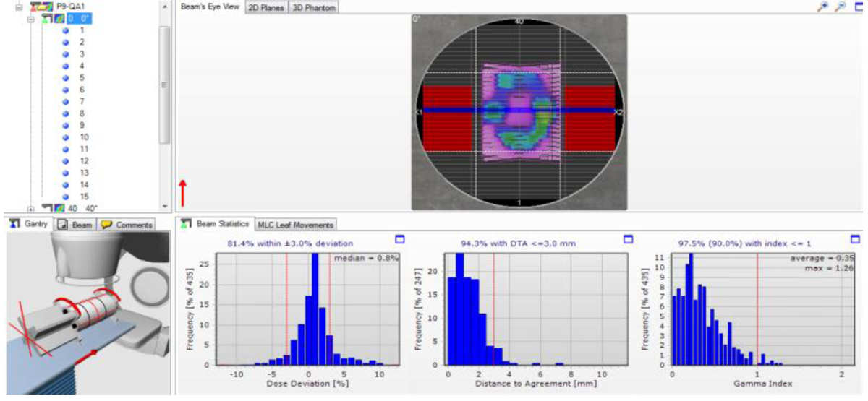Select control point 3 in the tree
This screenshot has width=868, height=401.
(x=82, y=54)
